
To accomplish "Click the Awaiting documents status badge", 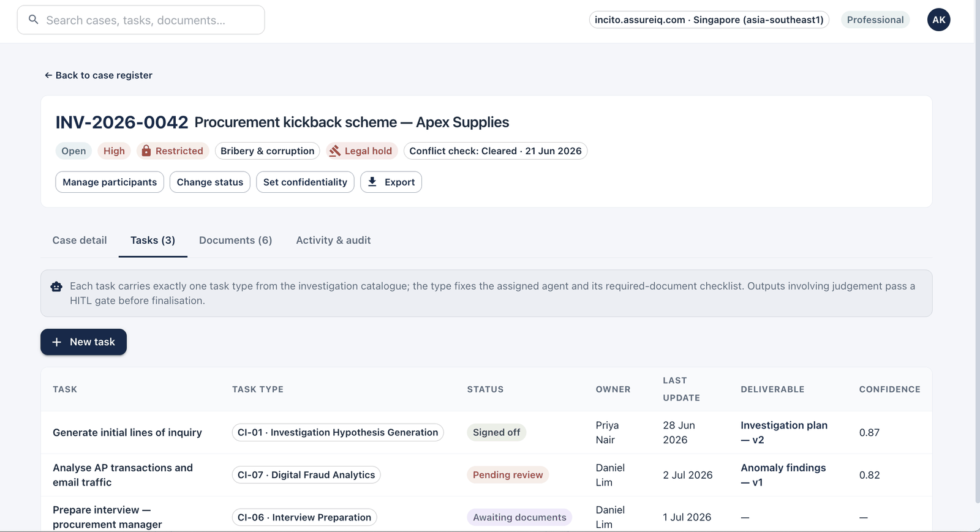I will (519, 517).
